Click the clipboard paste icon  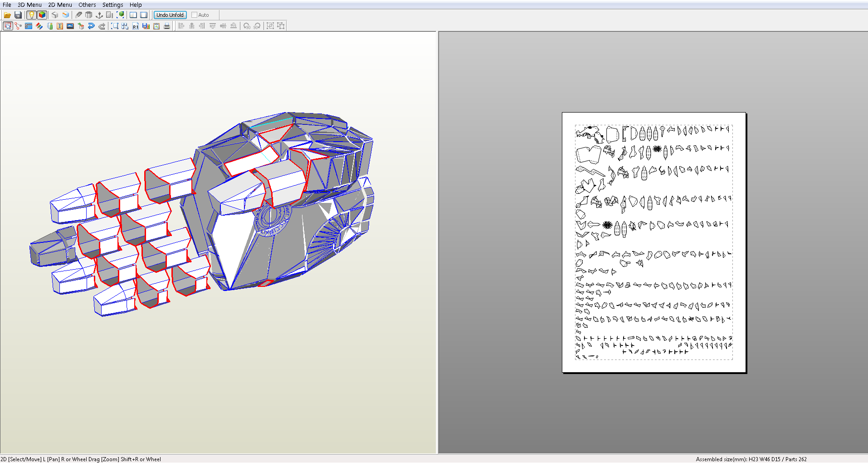coord(156,26)
